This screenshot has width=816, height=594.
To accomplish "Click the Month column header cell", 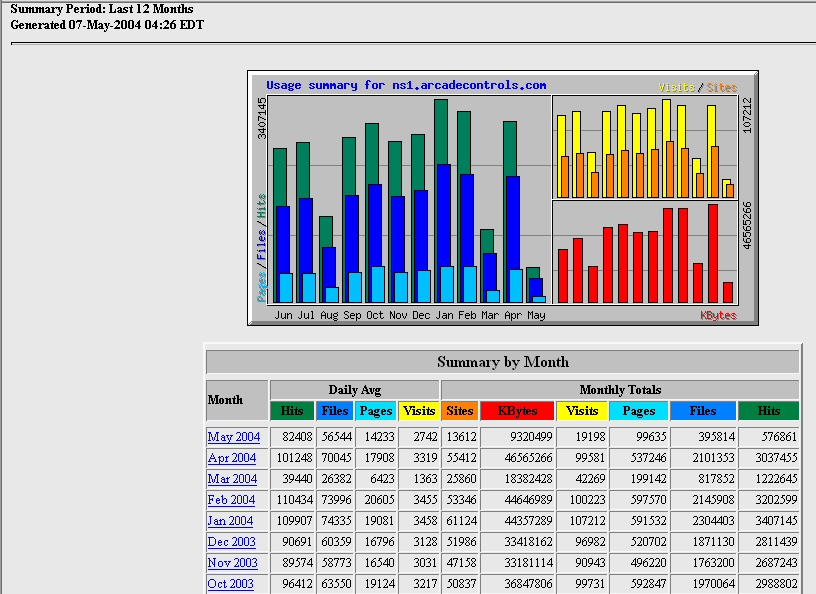I will click(237, 400).
